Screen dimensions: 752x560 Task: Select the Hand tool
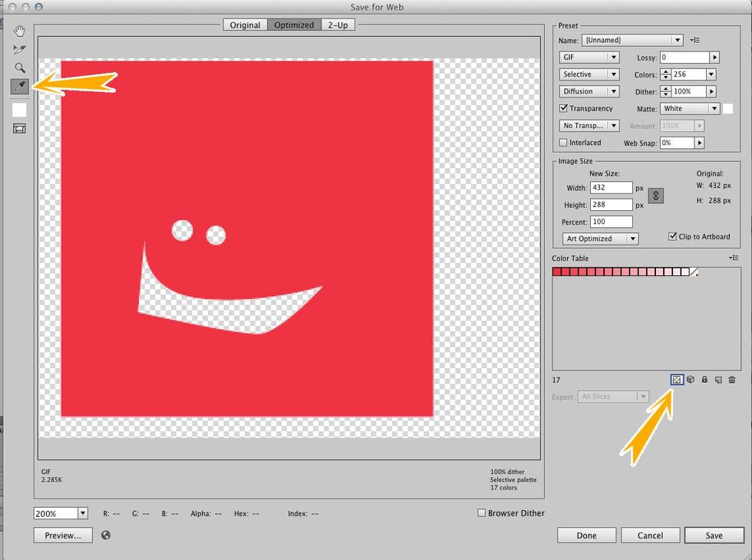19,31
